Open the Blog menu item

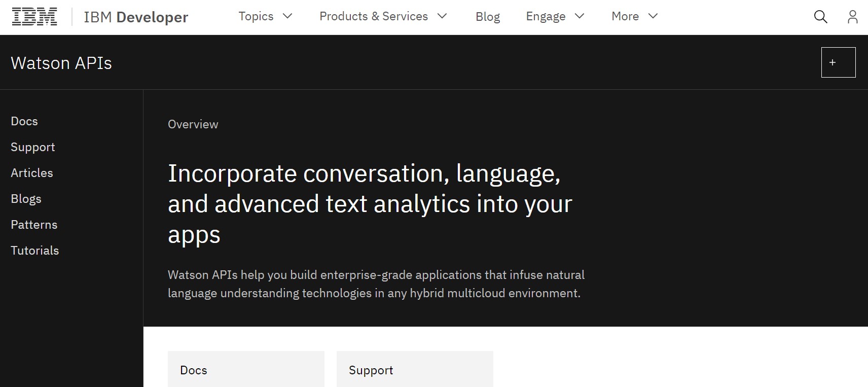click(x=488, y=17)
